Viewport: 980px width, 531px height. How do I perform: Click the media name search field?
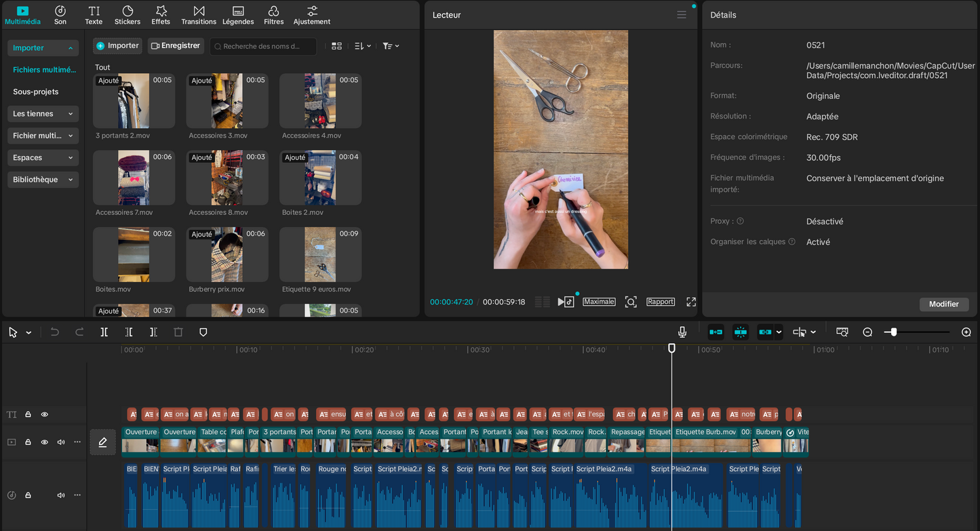point(263,46)
